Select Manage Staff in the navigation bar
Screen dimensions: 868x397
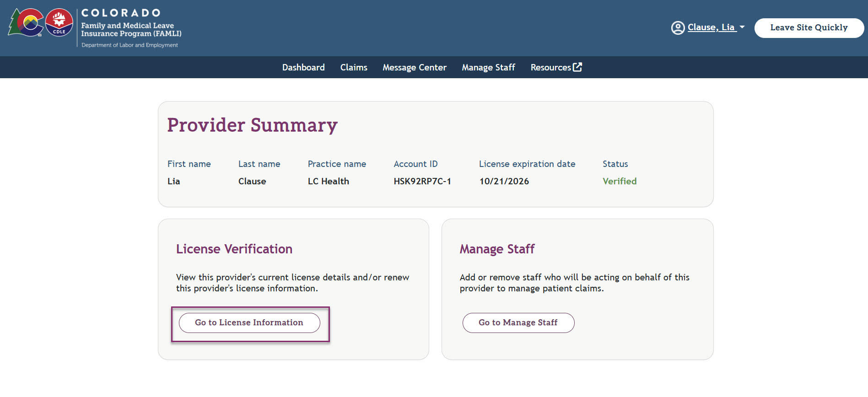[x=488, y=67]
